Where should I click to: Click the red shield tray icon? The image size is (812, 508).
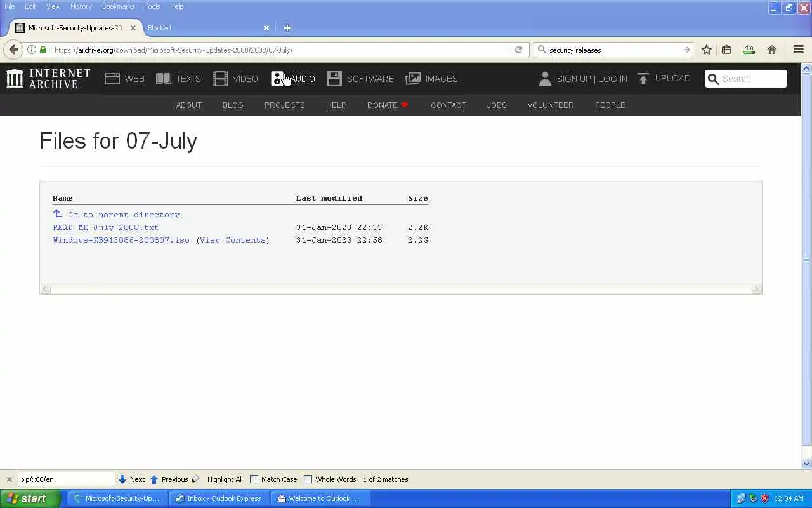[764, 498]
